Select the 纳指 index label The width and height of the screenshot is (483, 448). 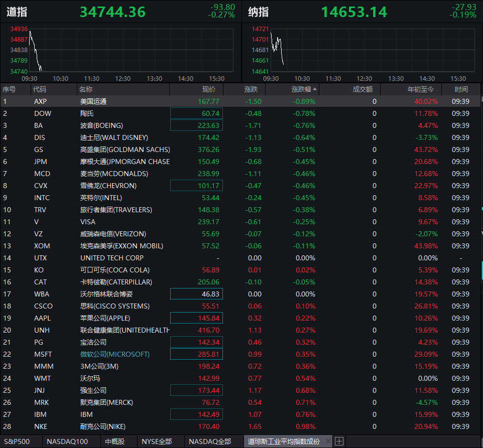click(259, 12)
